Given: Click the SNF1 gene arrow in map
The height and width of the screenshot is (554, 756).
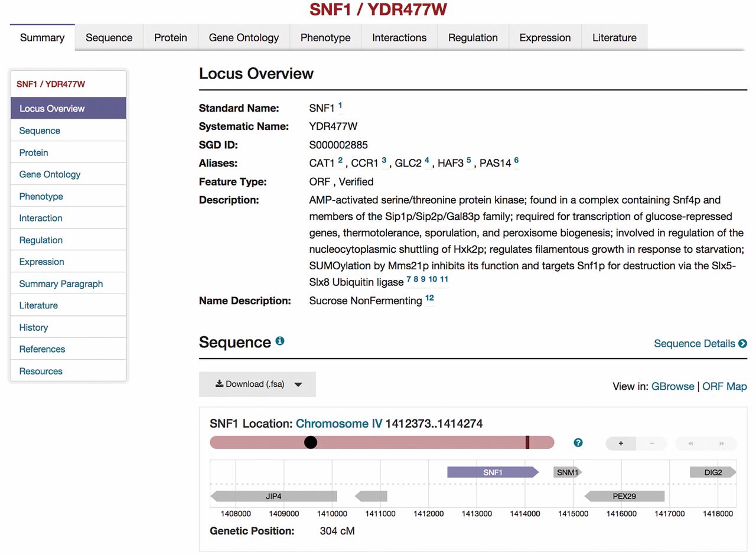Looking at the screenshot, I should click(493, 472).
